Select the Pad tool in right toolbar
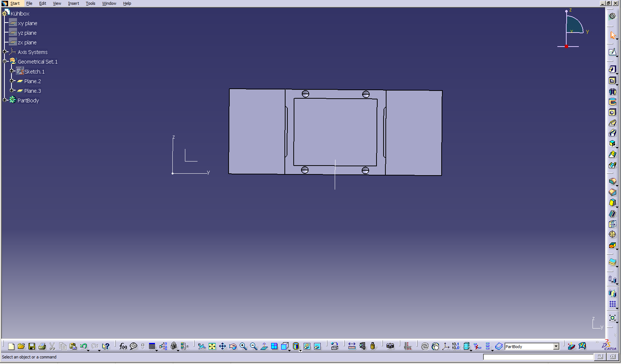 coord(612,69)
